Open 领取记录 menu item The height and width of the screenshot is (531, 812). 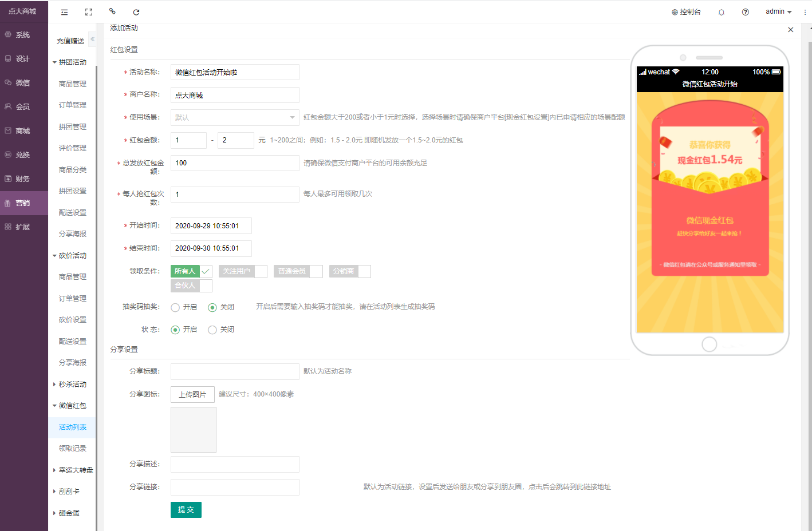[73, 449]
